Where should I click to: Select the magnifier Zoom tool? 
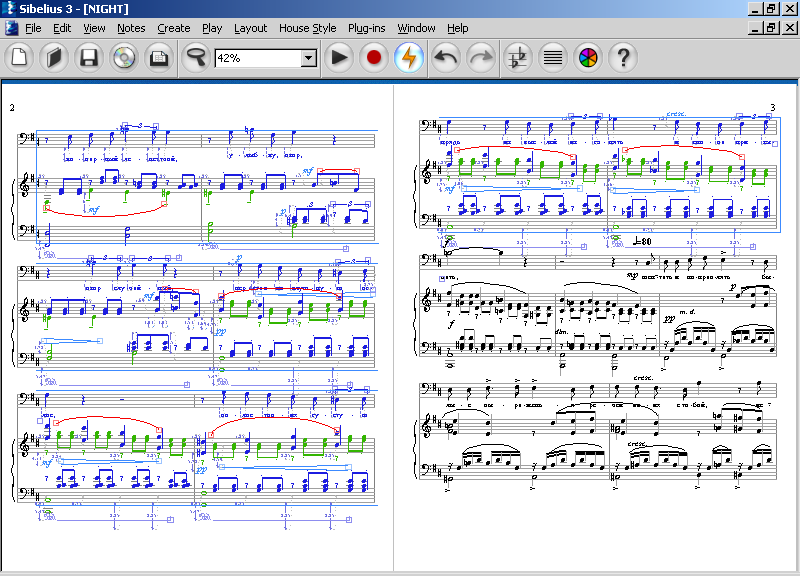tap(196, 58)
